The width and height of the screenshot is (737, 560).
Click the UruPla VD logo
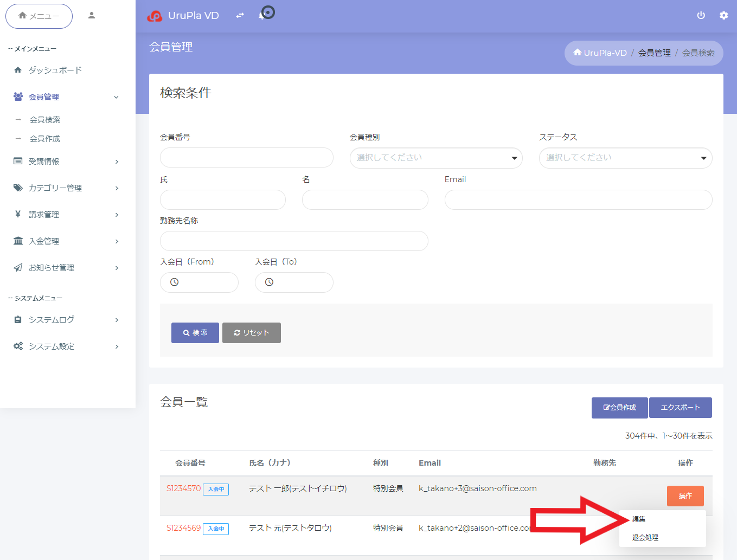click(x=183, y=16)
